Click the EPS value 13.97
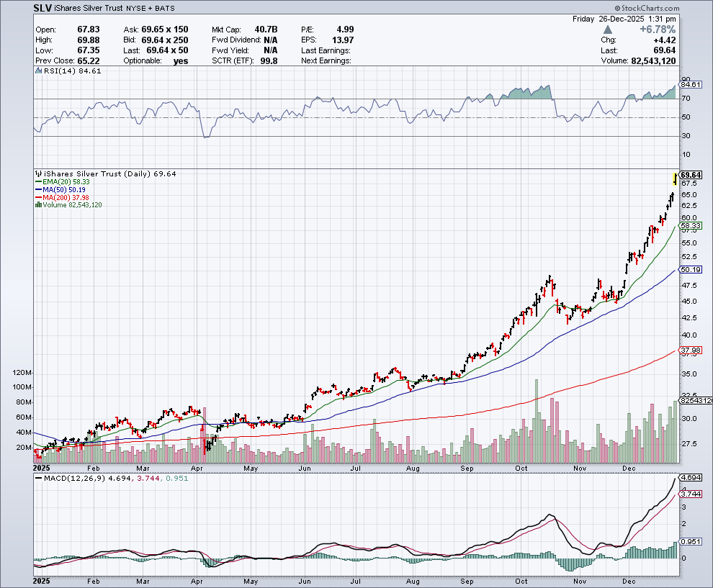Viewport: 713px width, 588px height. click(342, 40)
